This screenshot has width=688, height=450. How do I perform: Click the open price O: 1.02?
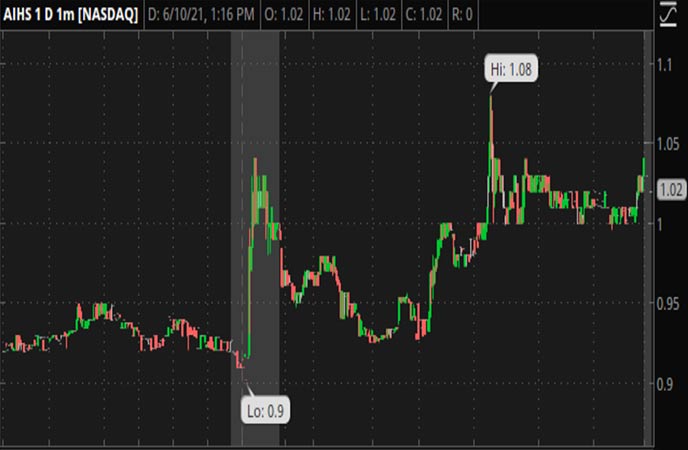(x=284, y=14)
